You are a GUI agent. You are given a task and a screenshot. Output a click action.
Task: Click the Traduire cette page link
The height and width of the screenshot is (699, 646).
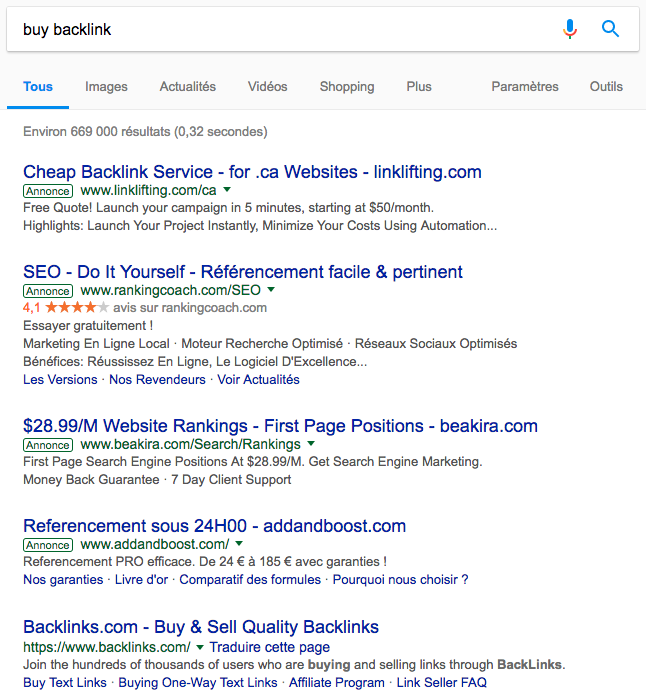click(x=270, y=647)
